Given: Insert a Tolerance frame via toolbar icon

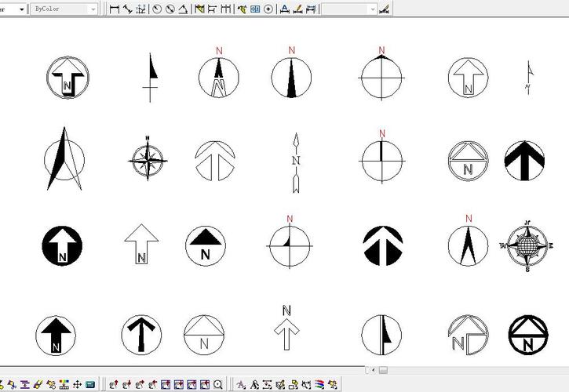Looking at the screenshot, I should [x=255, y=9].
